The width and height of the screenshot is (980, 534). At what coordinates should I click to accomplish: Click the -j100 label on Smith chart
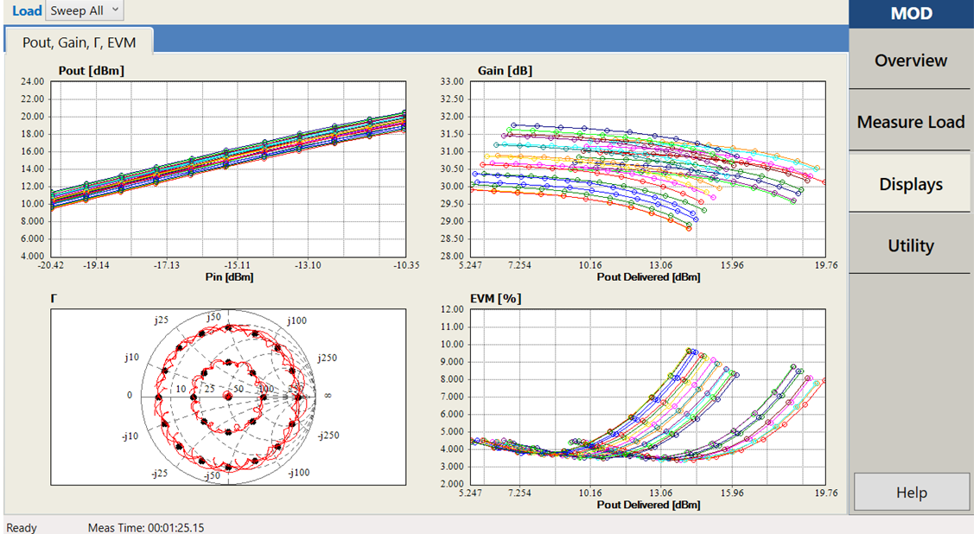coord(299,473)
